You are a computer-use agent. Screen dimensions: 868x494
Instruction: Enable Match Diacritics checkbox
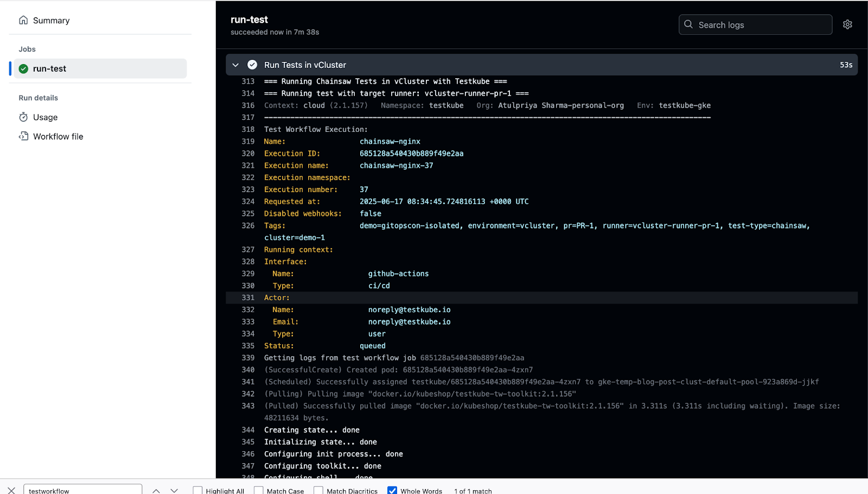click(318, 490)
